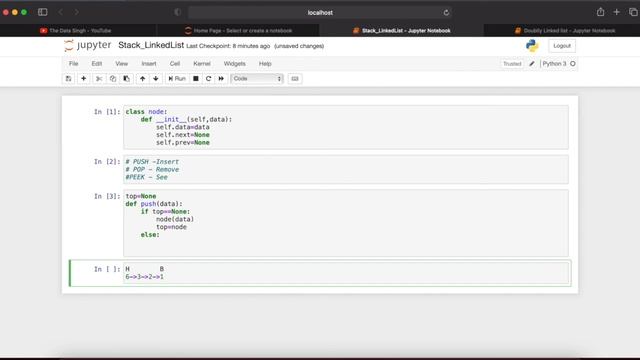Screen dimensions: 640x360
Task: Restart the kernel with the circular arrow icon
Action: [x=209, y=78]
